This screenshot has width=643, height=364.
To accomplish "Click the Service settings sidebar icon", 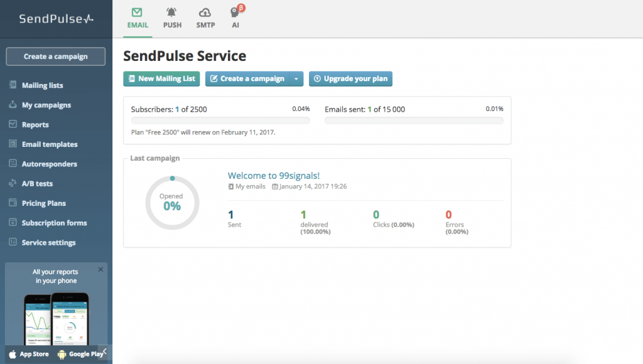I will (x=13, y=242).
